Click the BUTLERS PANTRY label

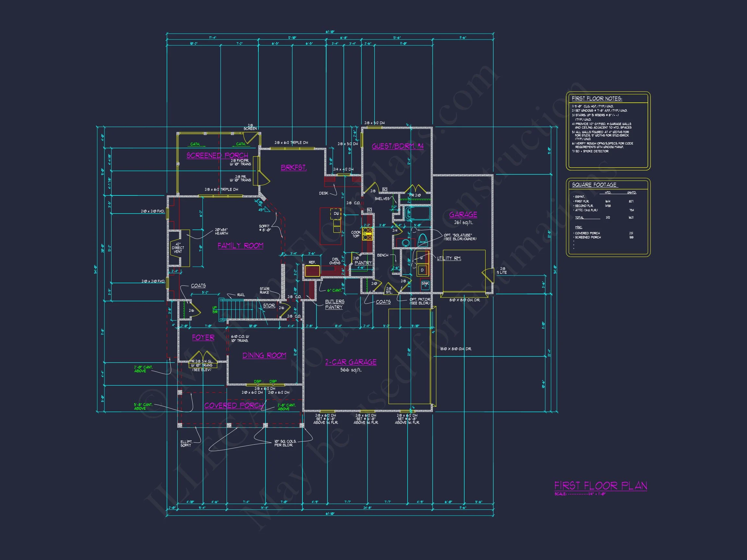coord(334,304)
